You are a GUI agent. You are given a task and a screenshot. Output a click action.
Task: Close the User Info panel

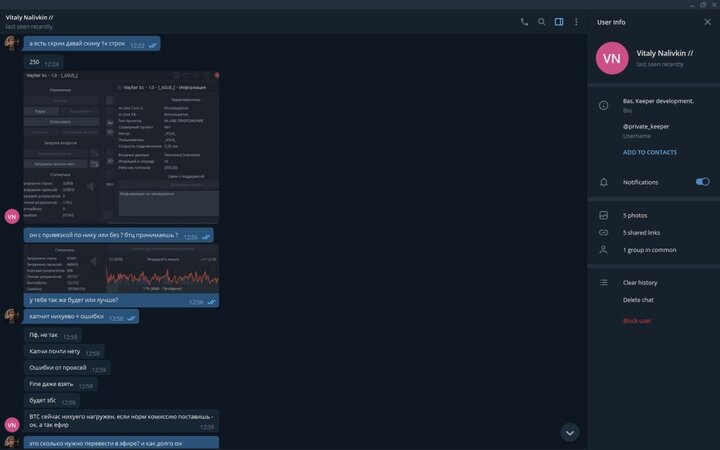tap(707, 21)
